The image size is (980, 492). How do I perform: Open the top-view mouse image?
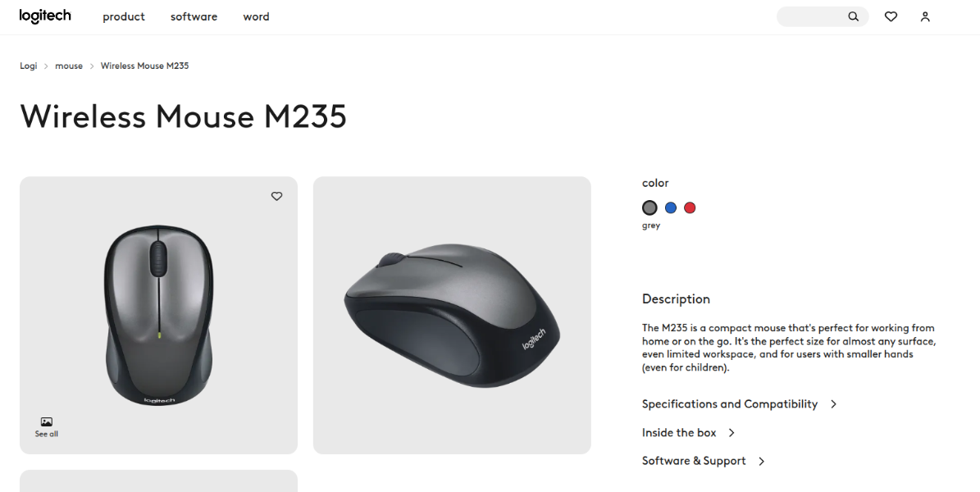pyautogui.click(x=158, y=316)
